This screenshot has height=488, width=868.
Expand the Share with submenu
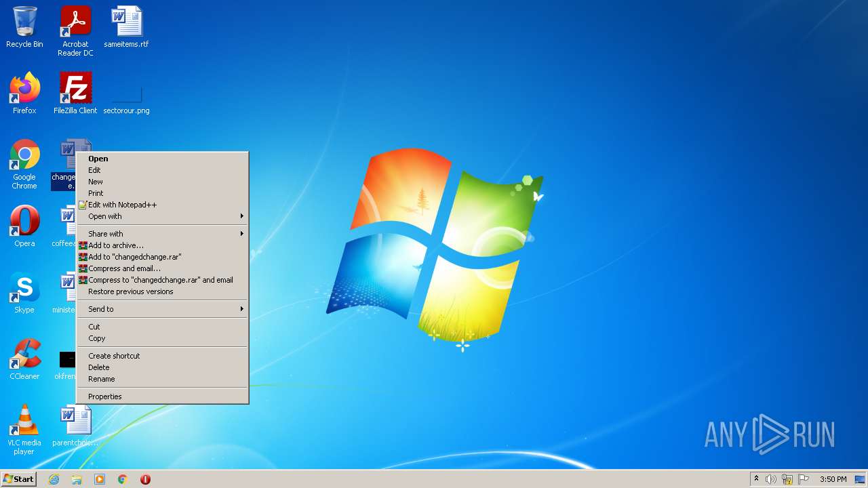click(x=162, y=234)
